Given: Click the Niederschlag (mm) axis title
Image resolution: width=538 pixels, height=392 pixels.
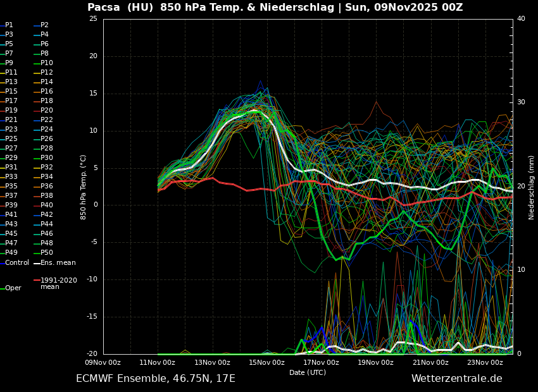Looking at the screenshot, I should [532, 187].
